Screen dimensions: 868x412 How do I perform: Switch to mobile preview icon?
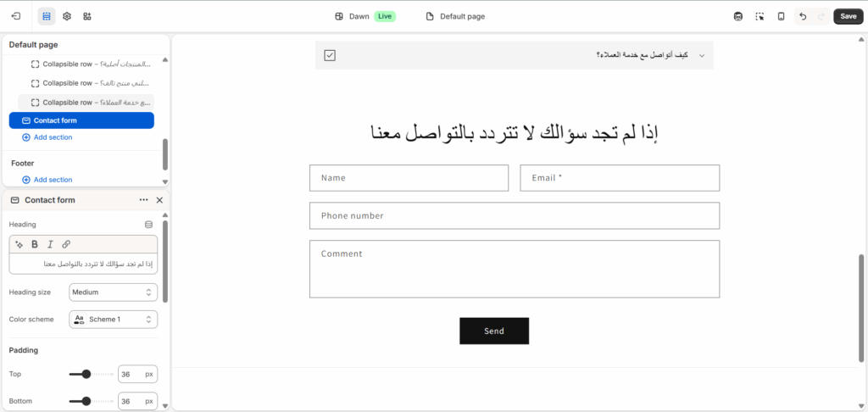(781, 16)
